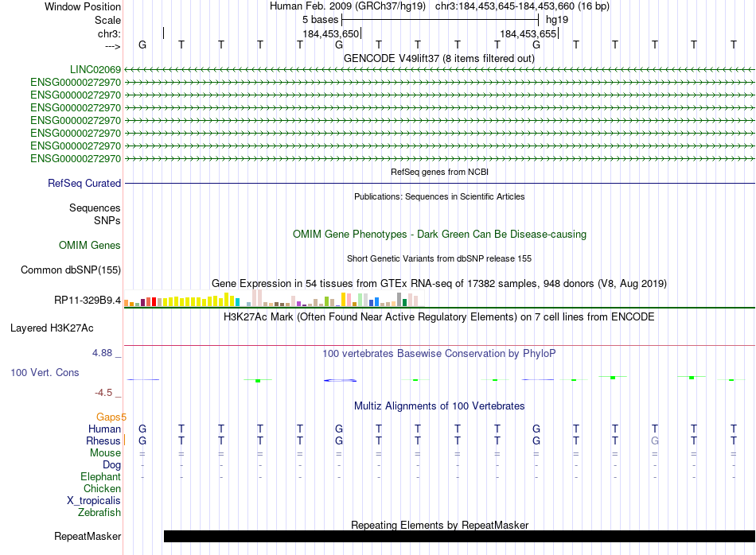Viewport: 756px width, 555px height.
Task: Click Short Genetic Variants from dbSNP title
Action: click(x=439, y=258)
